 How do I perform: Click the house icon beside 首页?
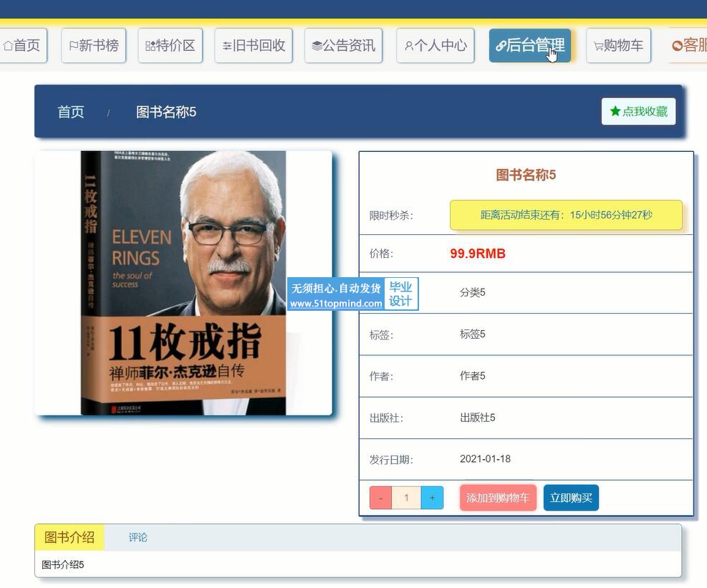[x=8, y=46]
